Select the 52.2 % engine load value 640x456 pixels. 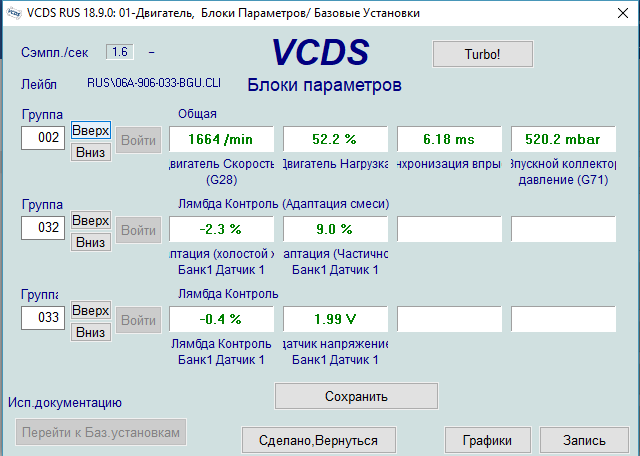[x=335, y=139]
